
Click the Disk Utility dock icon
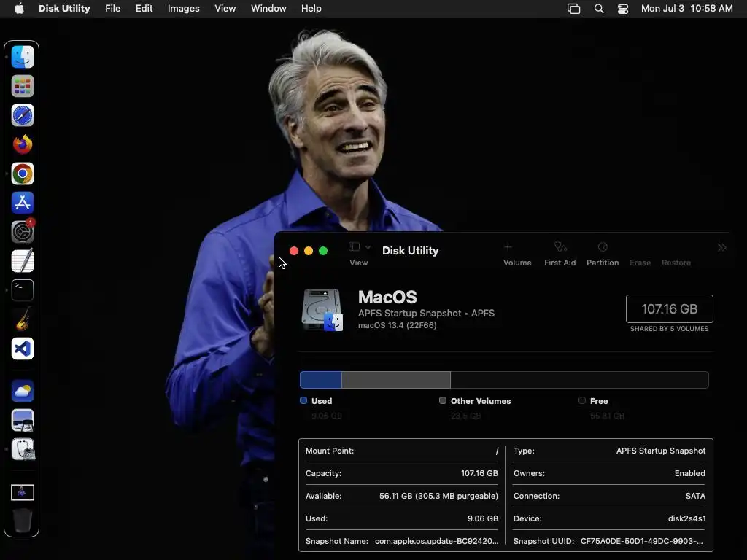23,449
